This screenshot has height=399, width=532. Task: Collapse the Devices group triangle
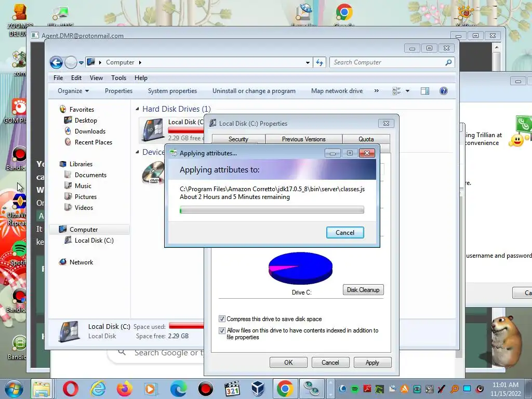[x=137, y=152]
